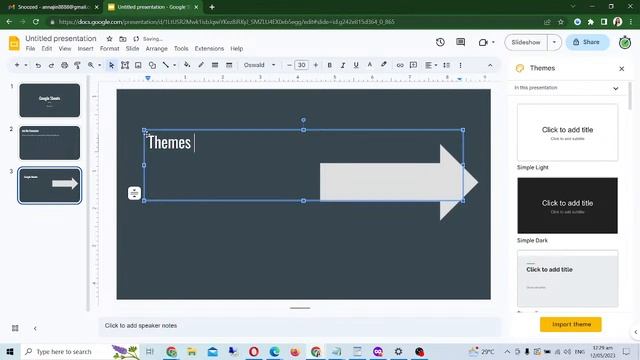Image resolution: width=640 pixels, height=360 pixels.
Task: Select the text box tool
Action: pyautogui.click(x=125, y=65)
